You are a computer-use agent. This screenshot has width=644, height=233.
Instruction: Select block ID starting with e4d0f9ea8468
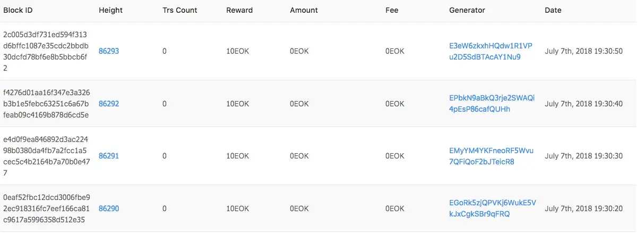click(x=47, y=156)
